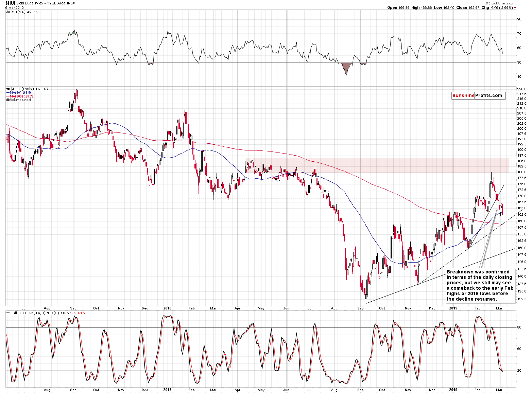
Task: Click the 30 level on the RSI axis
Action: point(519,62)
